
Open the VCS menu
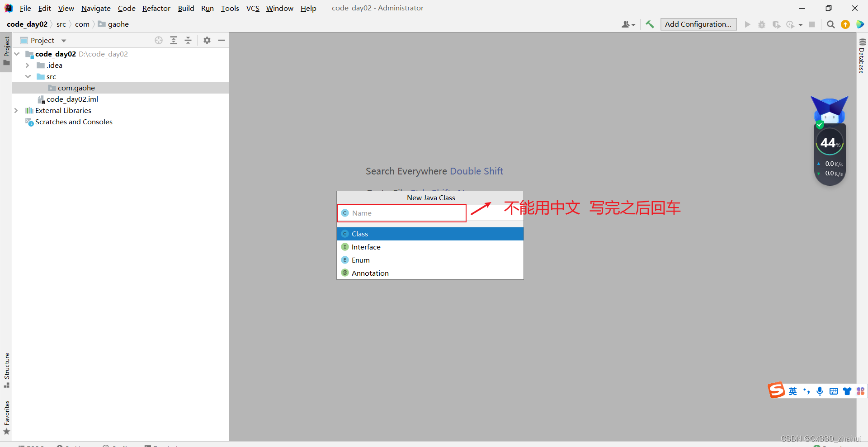pyautogui.click(x=253, y=8)
